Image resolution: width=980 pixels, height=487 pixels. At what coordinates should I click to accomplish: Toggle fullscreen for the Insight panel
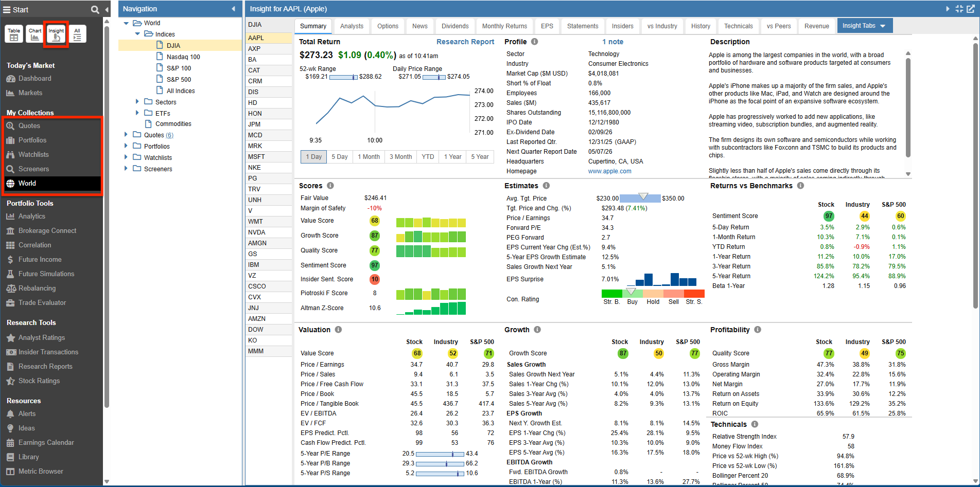coord(959,9)
